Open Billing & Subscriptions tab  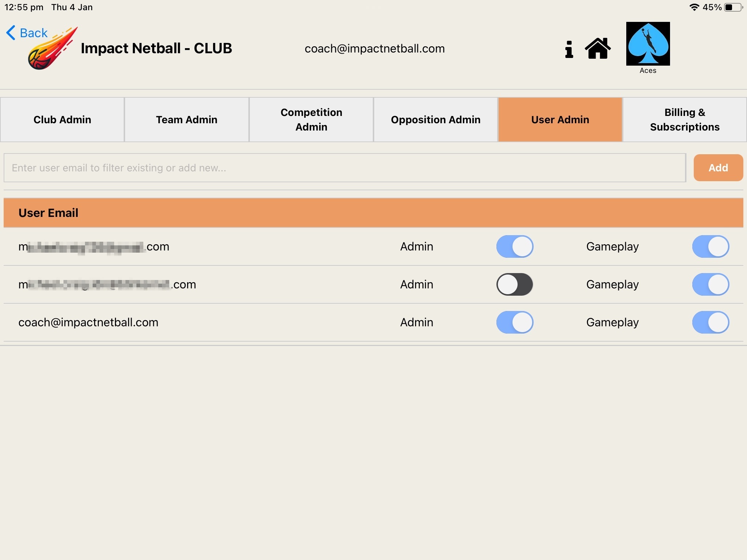point(685,120)
